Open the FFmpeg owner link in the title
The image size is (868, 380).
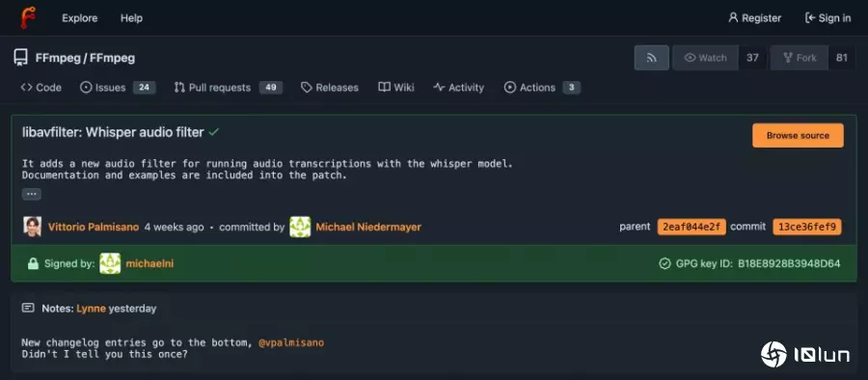coord(58,58)
